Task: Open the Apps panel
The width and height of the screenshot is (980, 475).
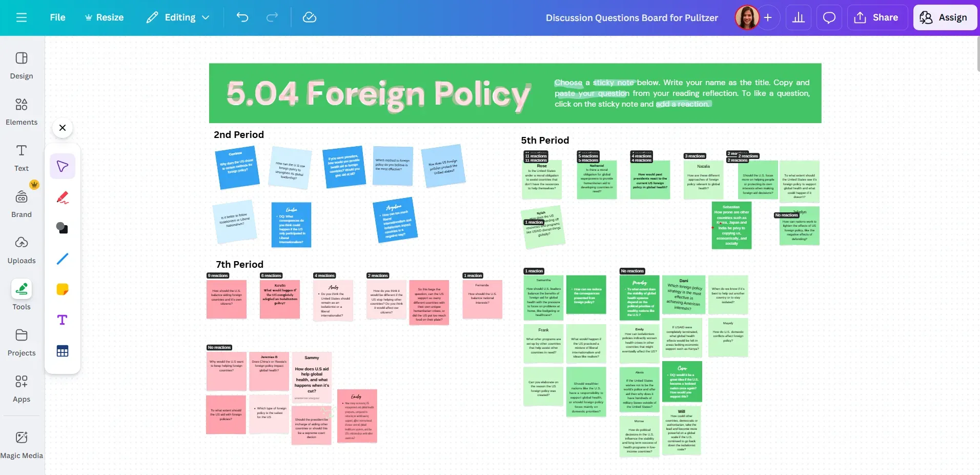Action: click(22, 389)
